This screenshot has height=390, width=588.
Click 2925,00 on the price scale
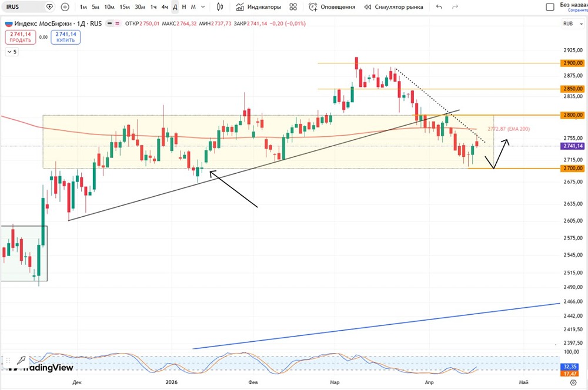click(x=573, y=50)
